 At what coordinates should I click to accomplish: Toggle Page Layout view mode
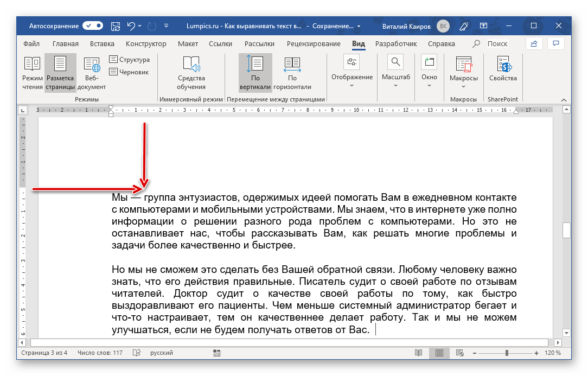pyautogui.click(x=60, y=73)
